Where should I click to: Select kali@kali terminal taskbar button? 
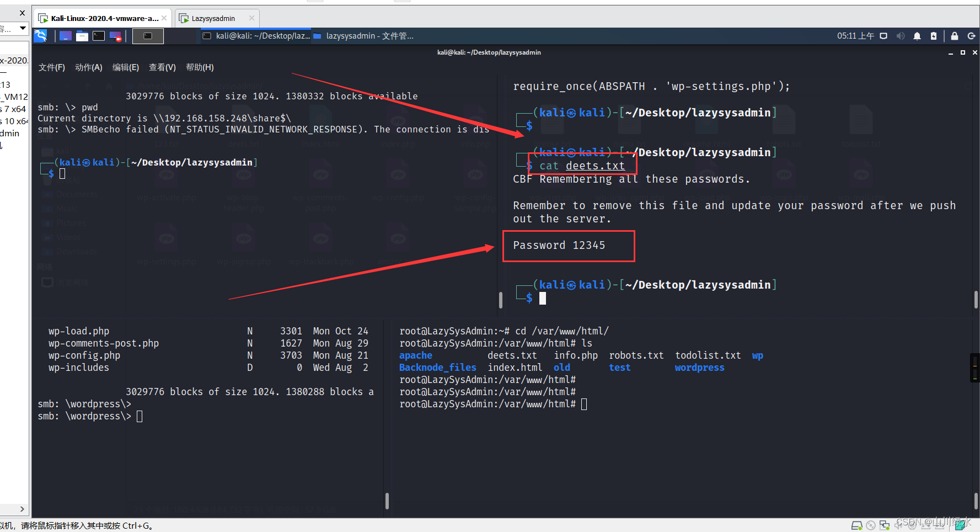pos(255,36)
